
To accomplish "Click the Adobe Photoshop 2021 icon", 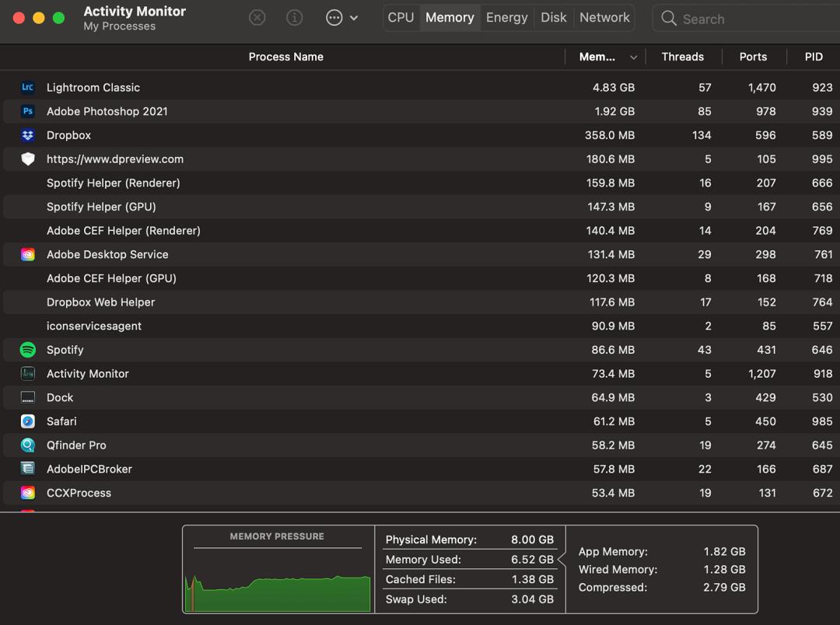I will click(28, 111).
